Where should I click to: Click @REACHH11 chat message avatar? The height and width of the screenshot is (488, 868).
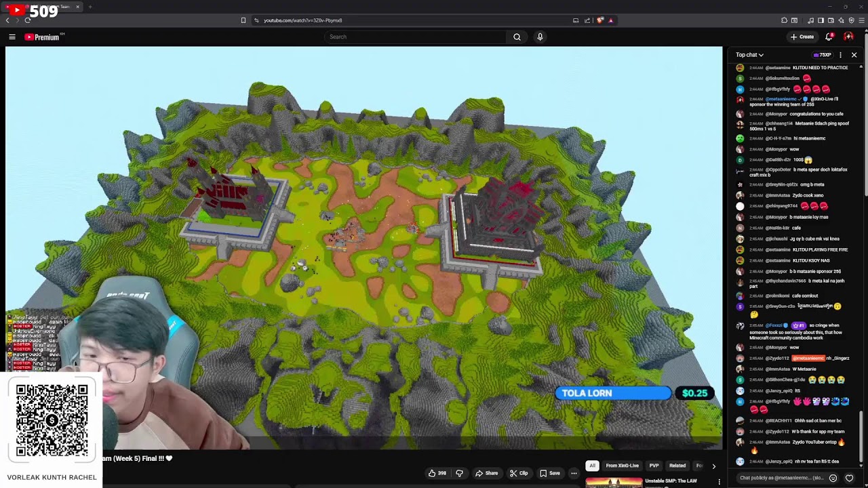[x=740, y=420]
